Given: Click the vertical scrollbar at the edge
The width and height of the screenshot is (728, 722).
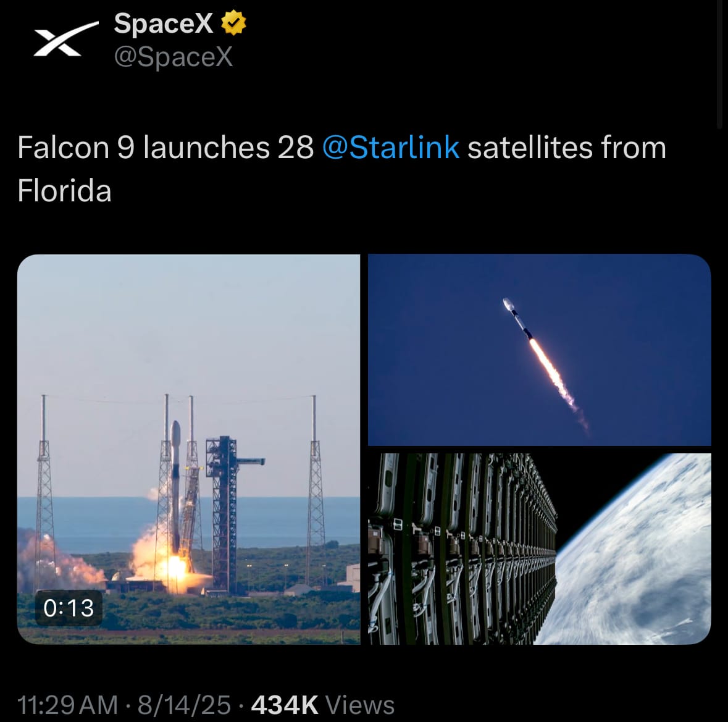Looking at the screenshot, I should click(x=720, y=65).
